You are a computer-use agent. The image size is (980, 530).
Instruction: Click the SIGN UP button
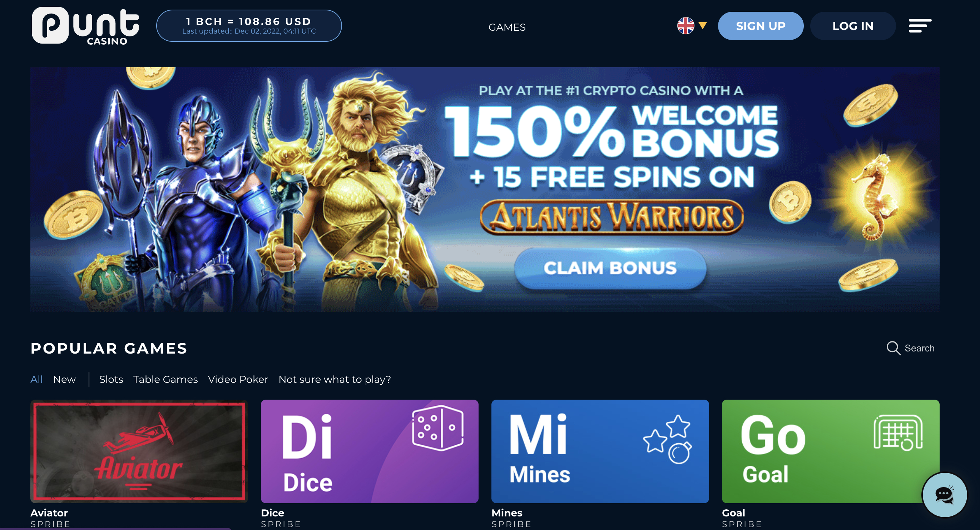(x=761, y=26)
